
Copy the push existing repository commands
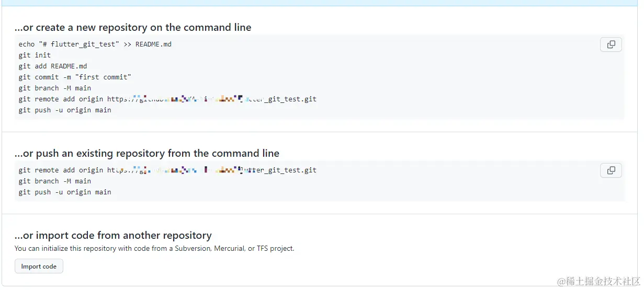pyautogui.click(x=611, y=170)
